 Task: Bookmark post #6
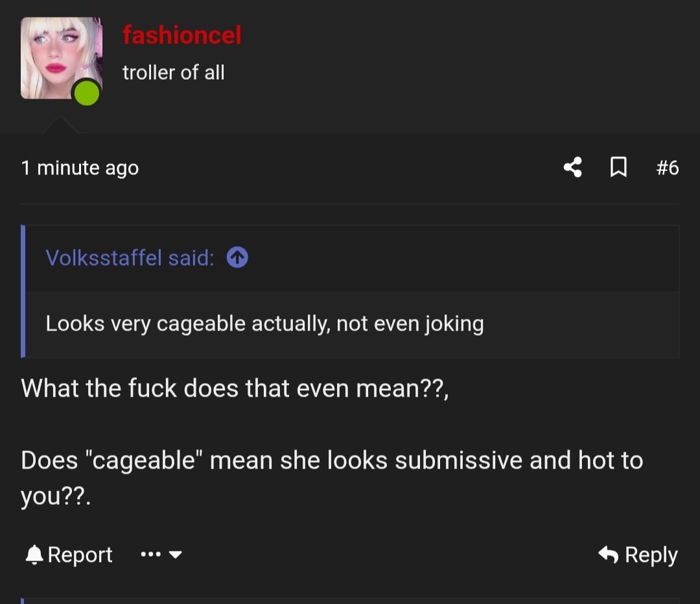point(618,168)
